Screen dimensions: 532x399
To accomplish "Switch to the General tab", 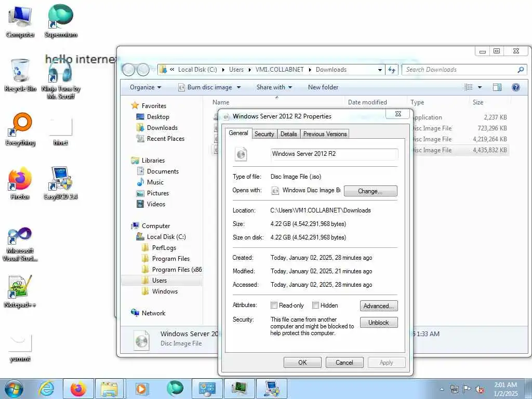I will 238,133.
